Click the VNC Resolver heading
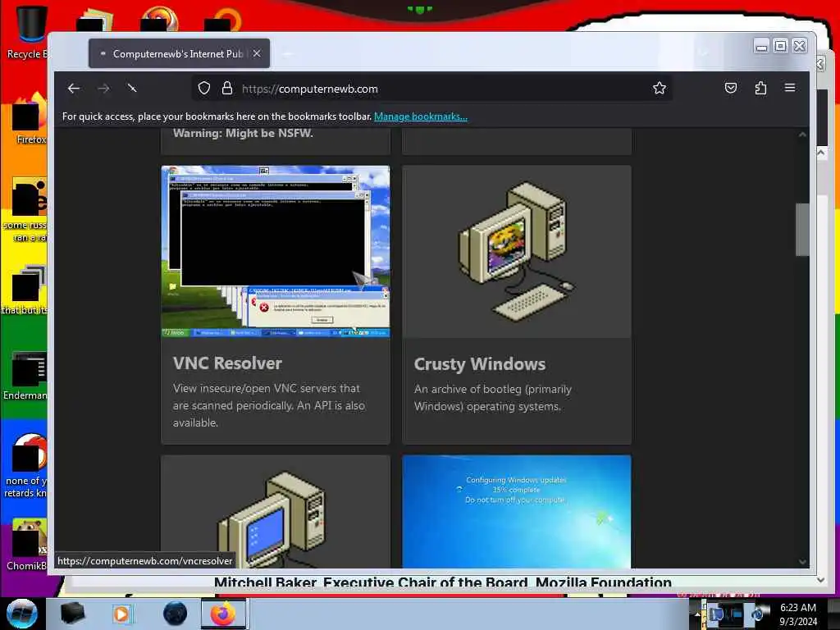 (x=227, y=363)
